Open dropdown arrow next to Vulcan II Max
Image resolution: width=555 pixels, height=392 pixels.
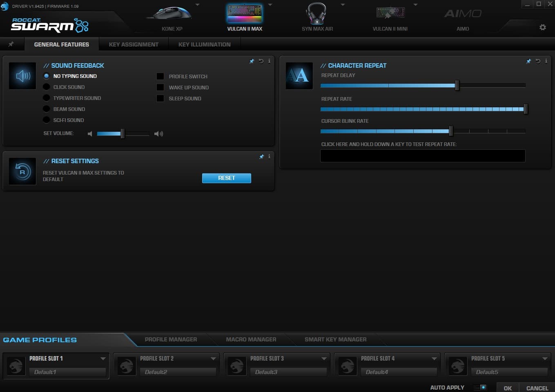click(270, 5)
